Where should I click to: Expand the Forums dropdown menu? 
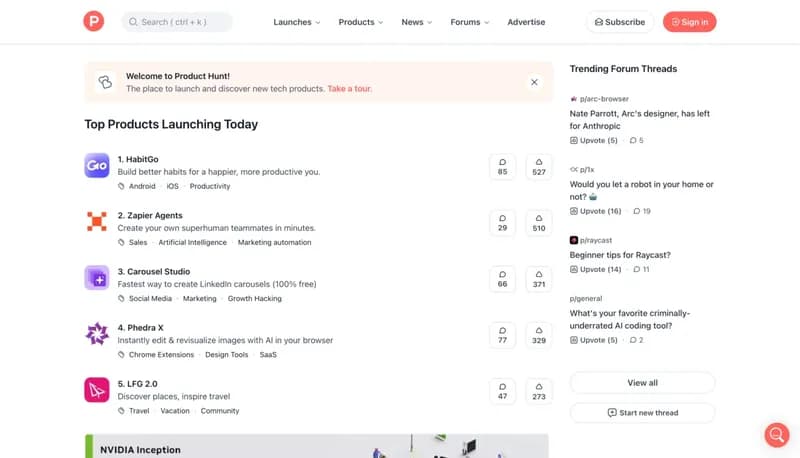click(x=469, y=22)
